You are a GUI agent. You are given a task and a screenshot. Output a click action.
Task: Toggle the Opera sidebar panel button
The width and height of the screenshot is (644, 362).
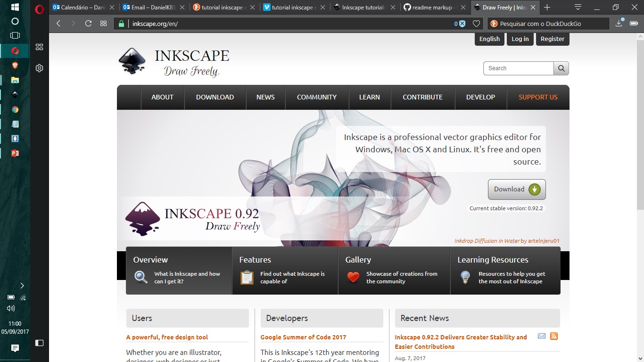pyautogui.click(x=40, y=343)
